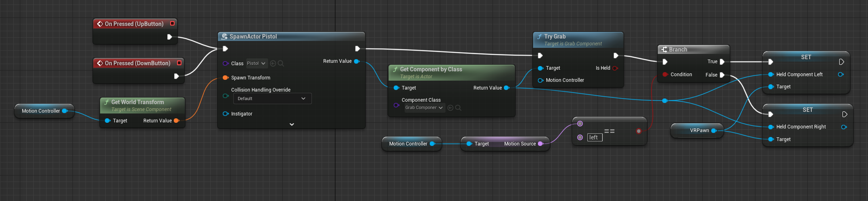Screen dimensions: 868x201
Task: Click the orange Spawn Transform input pin
Action: [x=226, y=78]
